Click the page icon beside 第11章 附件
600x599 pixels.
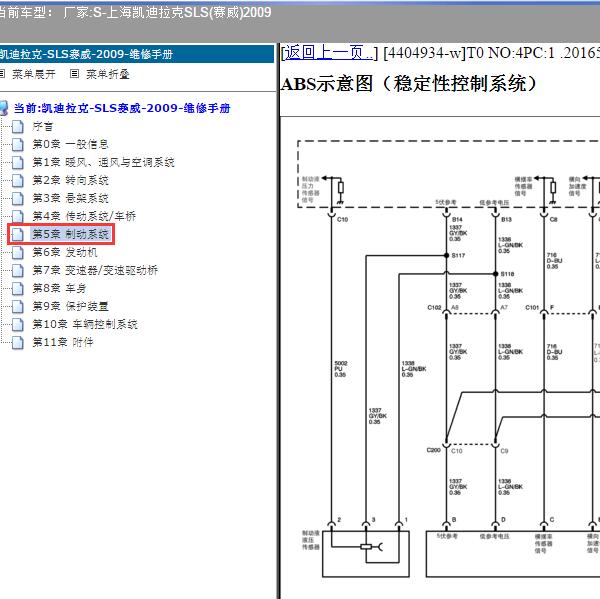pyautogui.click(x=18, y=342)
